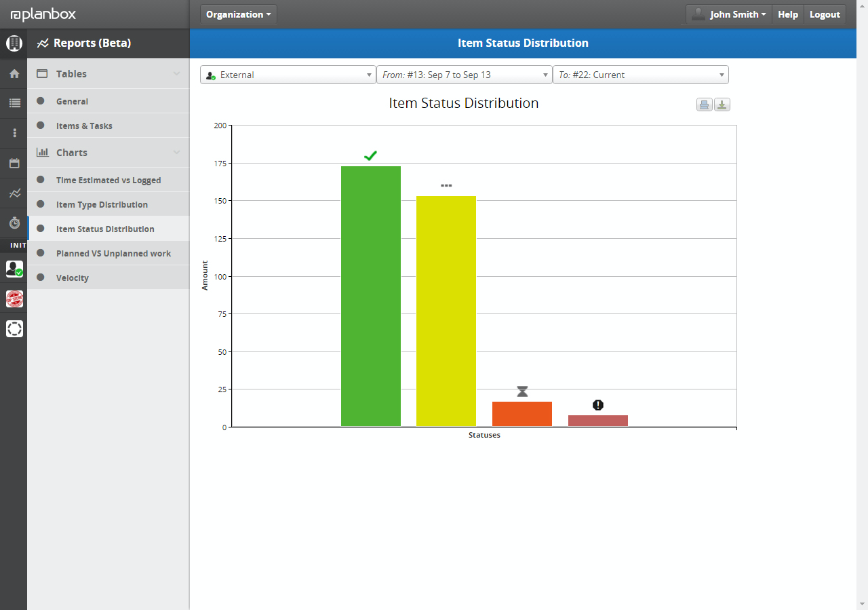Open the External initiative dropdown
The width and height of the screenshot is (868, 610).
(288, 75)
